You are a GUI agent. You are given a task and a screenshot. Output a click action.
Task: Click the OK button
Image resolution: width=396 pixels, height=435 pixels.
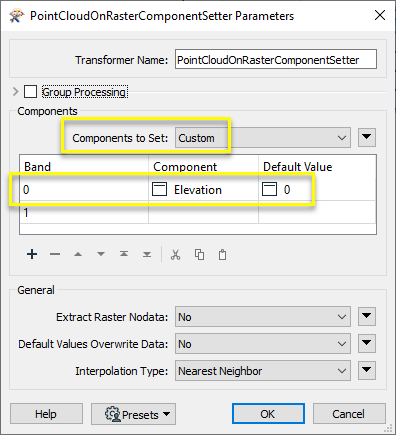point(268,414)
